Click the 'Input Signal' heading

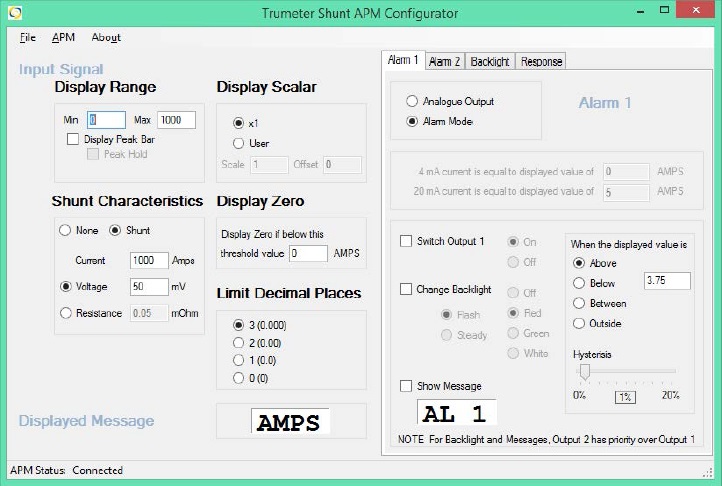click(61, 69)
